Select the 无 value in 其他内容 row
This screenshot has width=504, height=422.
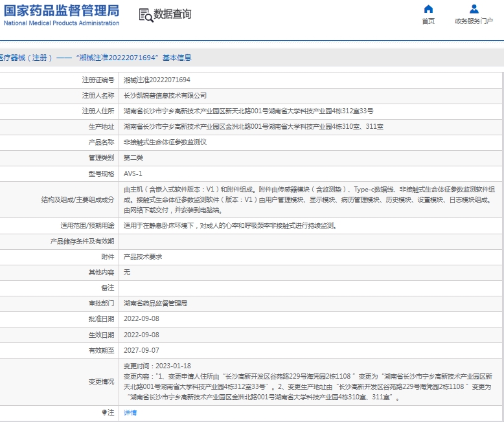[x=127, y=272]
